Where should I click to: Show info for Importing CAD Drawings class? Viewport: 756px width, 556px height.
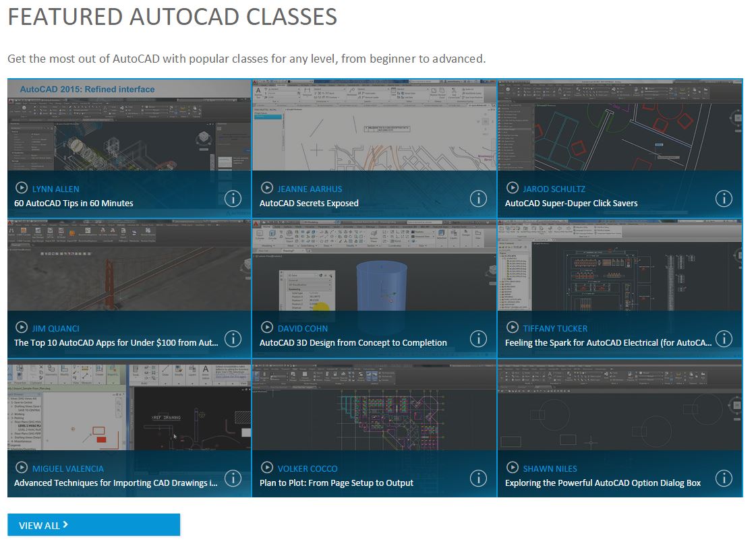tap(233, 478)
